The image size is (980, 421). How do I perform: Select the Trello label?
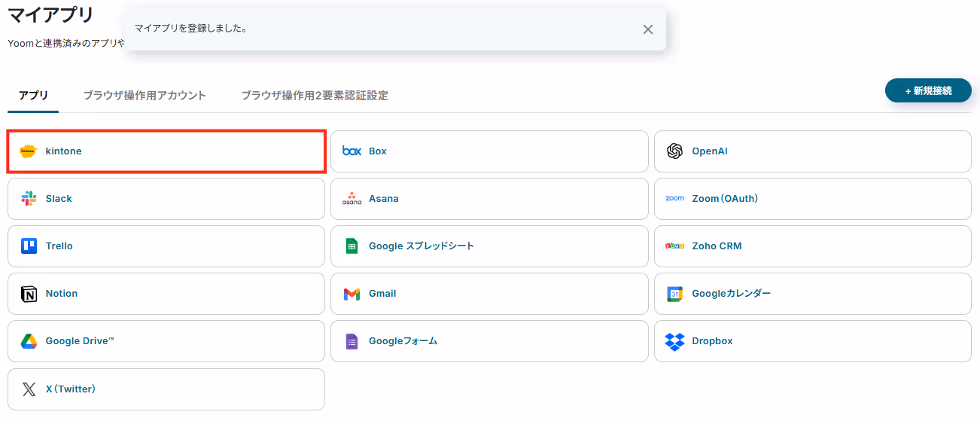(59, 246)
